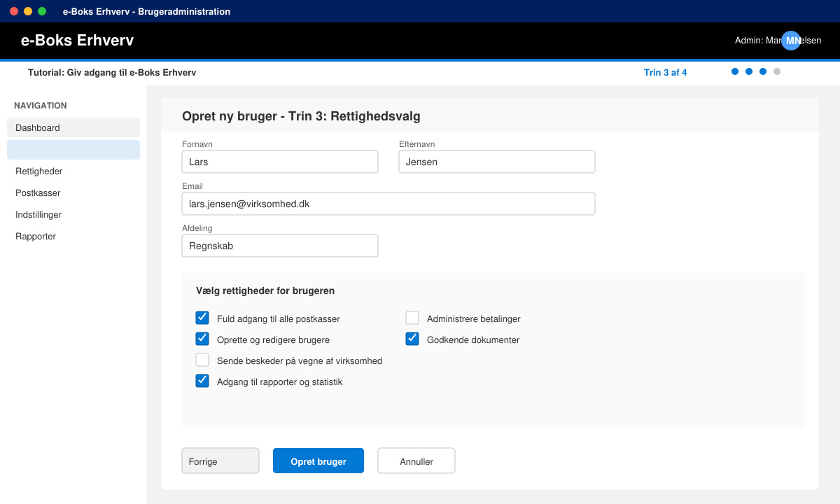
Task: Click the 'Trin 3 af 4' step indicator
Action: (665, 72)
